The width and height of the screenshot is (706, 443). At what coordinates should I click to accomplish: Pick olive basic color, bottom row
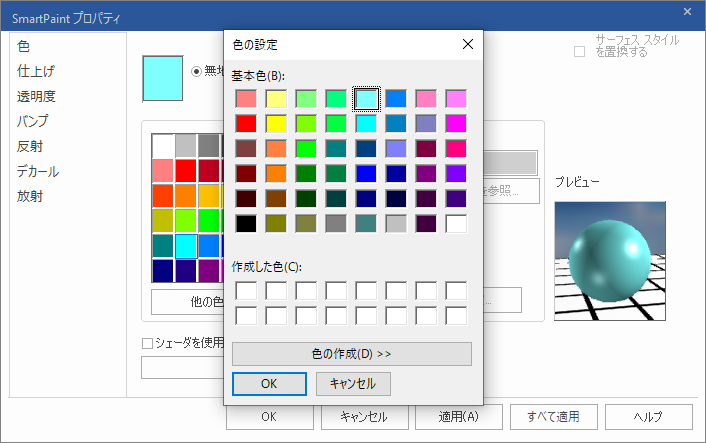[x=276, y=223]
